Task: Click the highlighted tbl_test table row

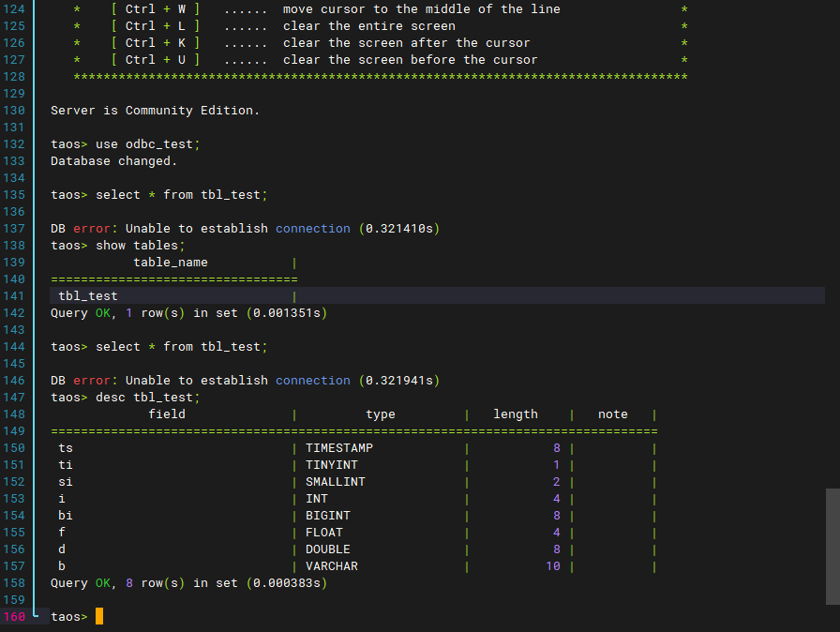Action: tap(437, 295)
